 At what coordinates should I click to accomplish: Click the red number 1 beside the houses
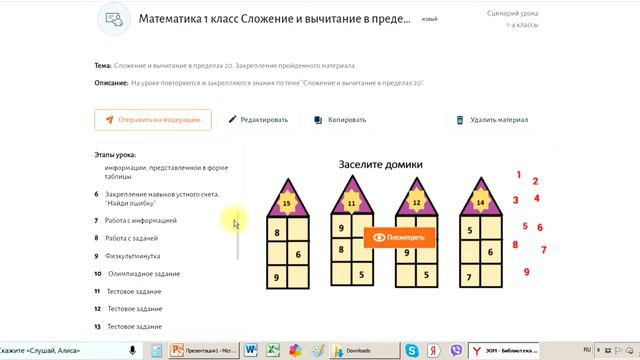tap(519, 175)
